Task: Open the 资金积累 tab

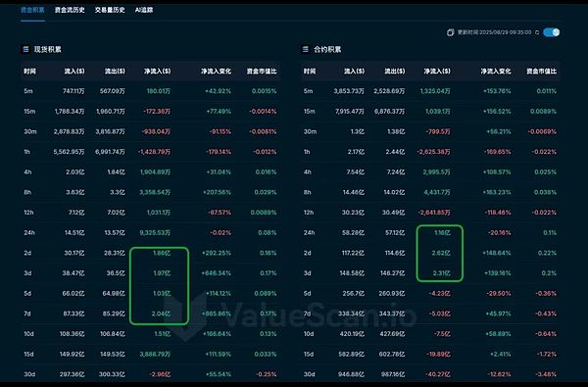Action: pyautogui.click(x=32, y=10)
